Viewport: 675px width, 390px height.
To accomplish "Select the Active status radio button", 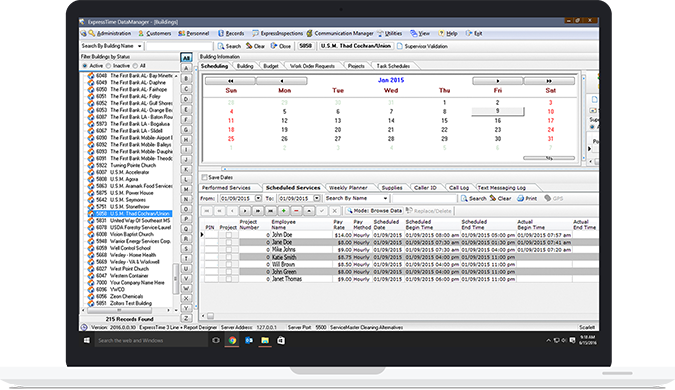I will 85,66.
